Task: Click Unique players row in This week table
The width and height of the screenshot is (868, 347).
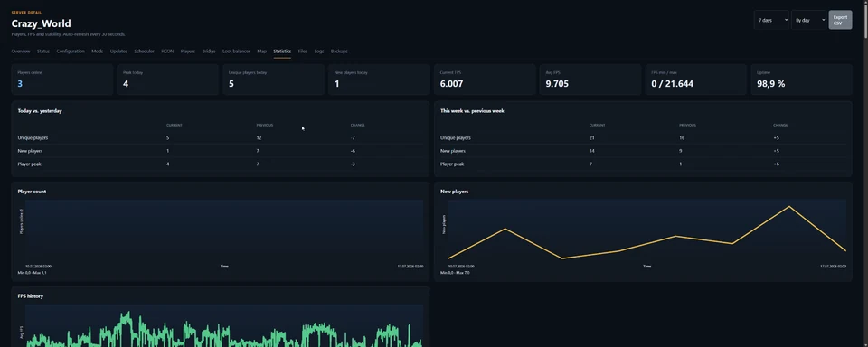Action: point(643,137)
